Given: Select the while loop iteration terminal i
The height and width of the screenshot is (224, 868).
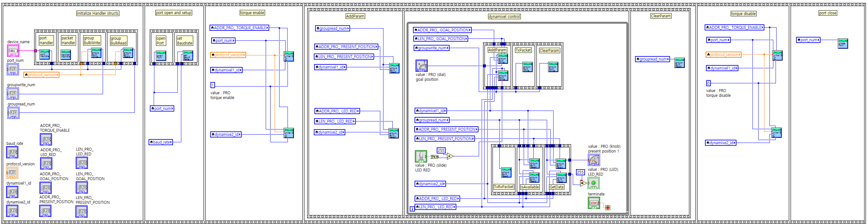Looking at the screenshot, I should [412, 209].
